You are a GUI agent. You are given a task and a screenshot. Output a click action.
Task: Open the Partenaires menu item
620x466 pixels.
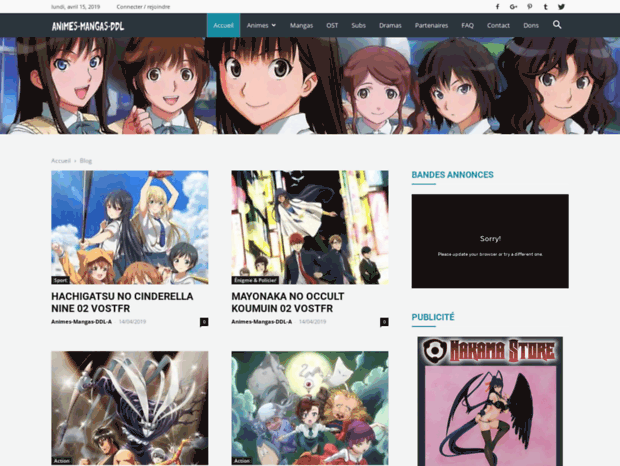coord(431,25)
